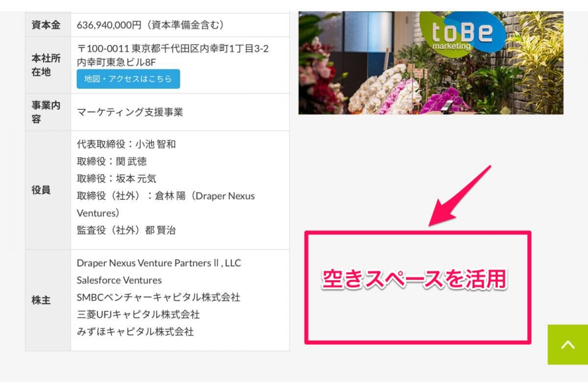Click the office entrance photo with orchids
Image resolution: width=588 pixels, height=382 pixels.
431,63
